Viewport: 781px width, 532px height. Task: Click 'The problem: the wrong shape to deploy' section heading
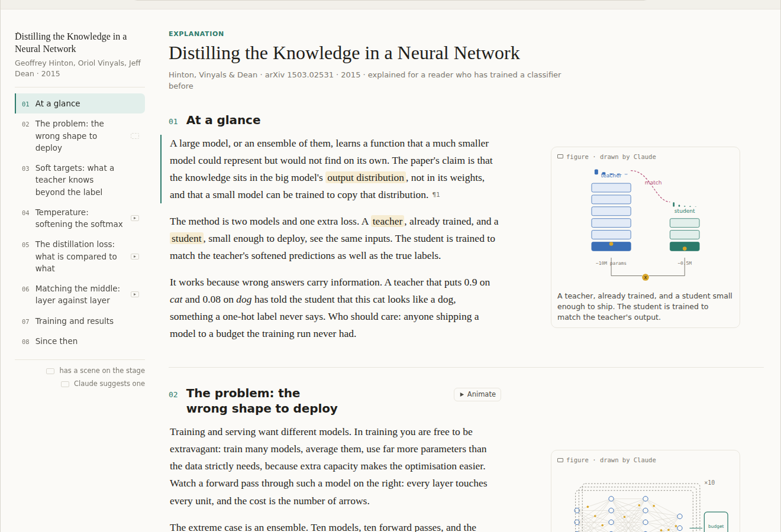pyautogui.click(x=262, y=401)
